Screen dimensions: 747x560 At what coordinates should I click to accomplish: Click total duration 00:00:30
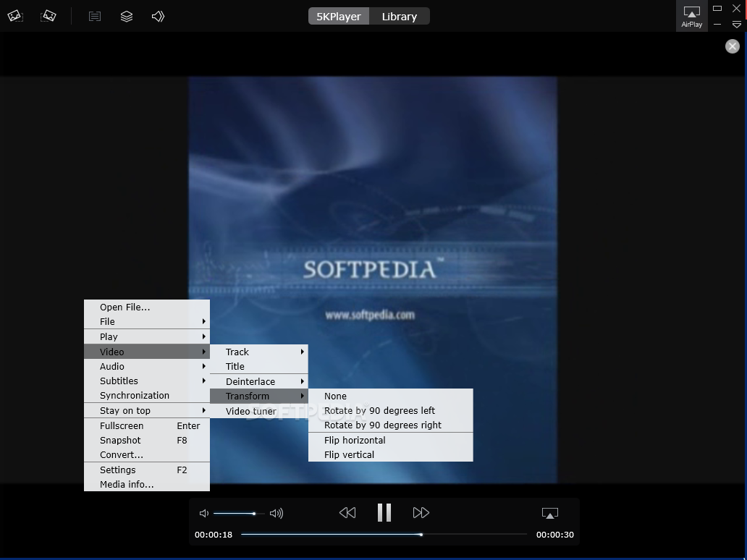(555, 534)
